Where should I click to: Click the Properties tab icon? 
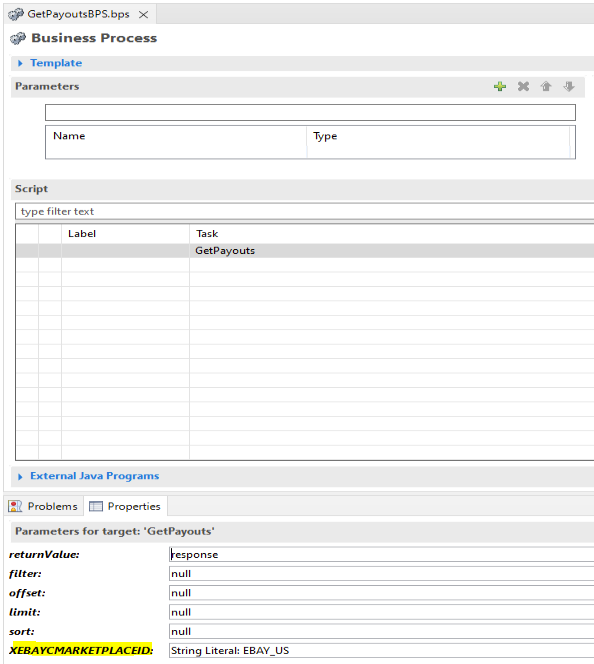click(96, 506)
